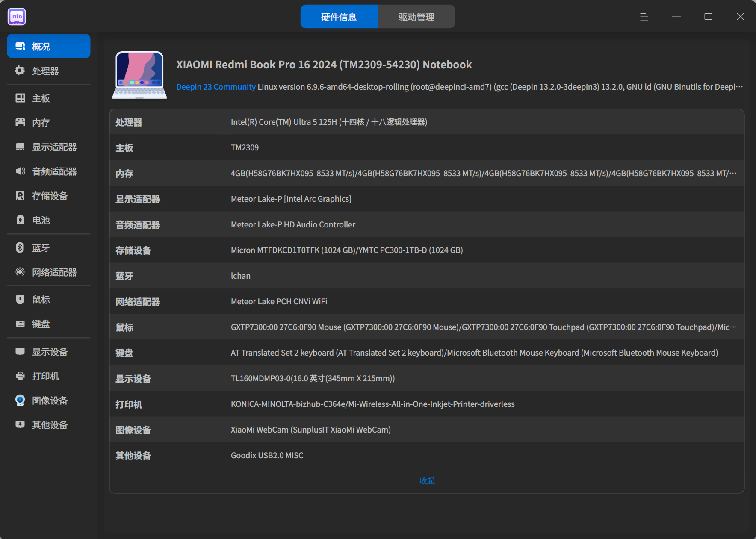Click the laptop thumbnail image
Image resolution: width=756 pixels, height=539 pixels.
point(139,75)
